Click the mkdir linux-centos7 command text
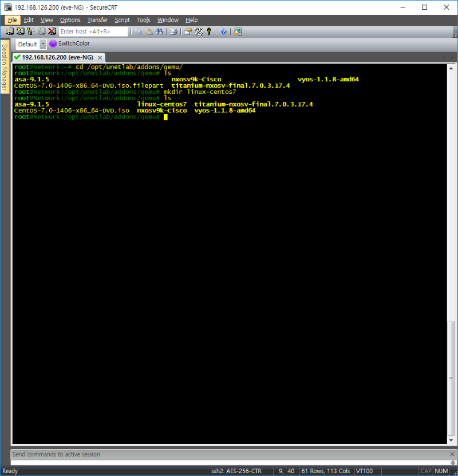 [x=200, y=92]
